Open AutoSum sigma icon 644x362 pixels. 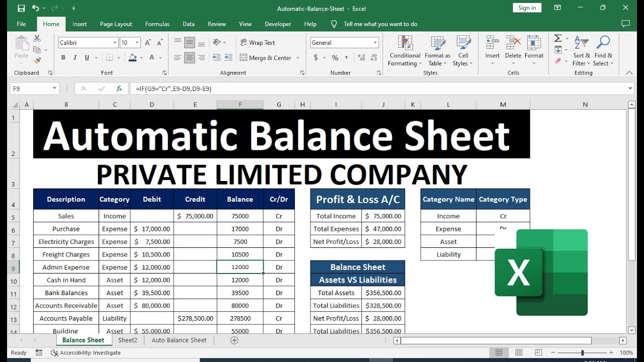tap(558, 38)
